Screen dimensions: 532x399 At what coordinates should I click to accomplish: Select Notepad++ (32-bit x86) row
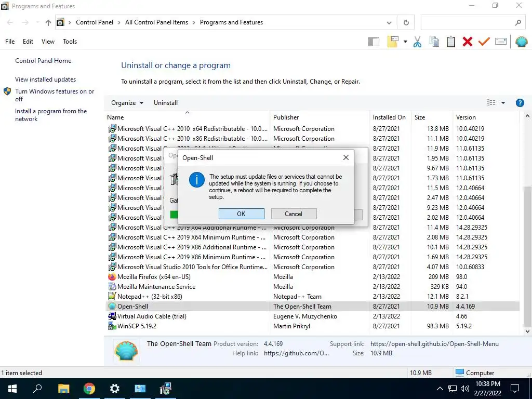312,297
